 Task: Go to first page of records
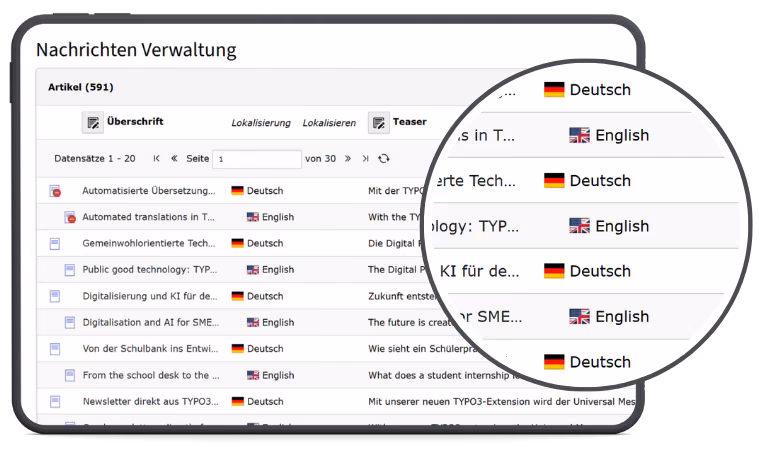(x=156, y=159)
